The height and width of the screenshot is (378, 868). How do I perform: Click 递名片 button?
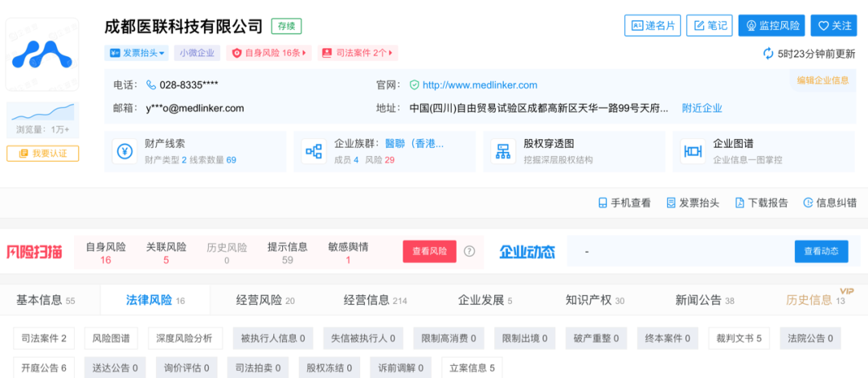pos(653,26)
